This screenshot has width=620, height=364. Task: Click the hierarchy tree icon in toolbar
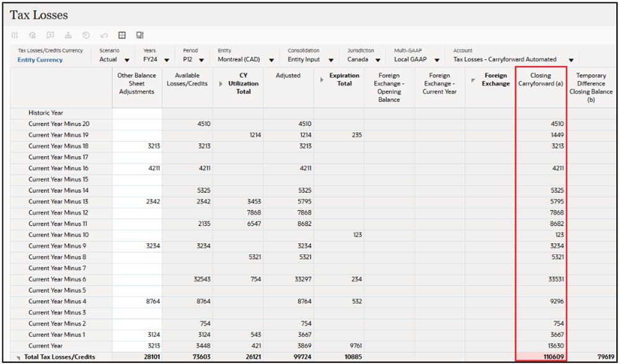click(68, 35)
